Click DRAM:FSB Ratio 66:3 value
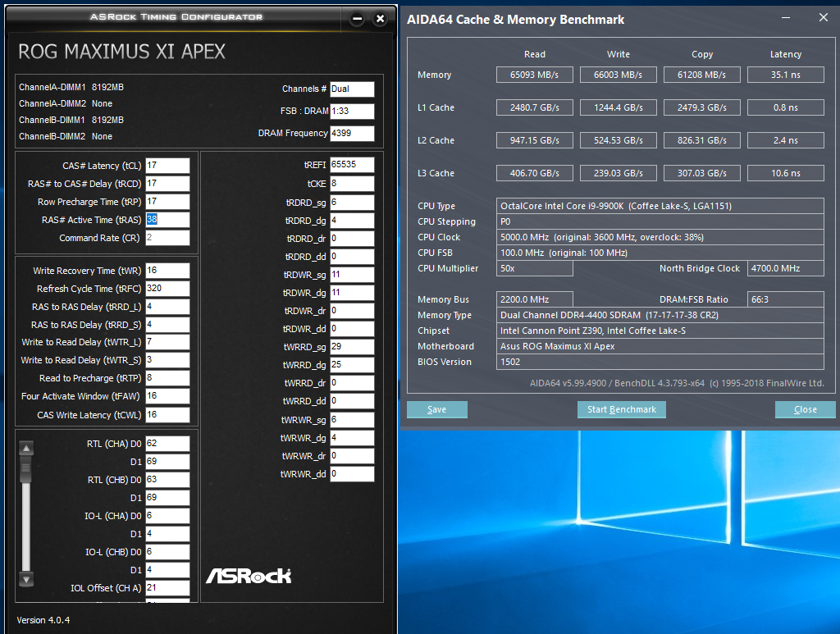840x634 pixels. [786, 300]
